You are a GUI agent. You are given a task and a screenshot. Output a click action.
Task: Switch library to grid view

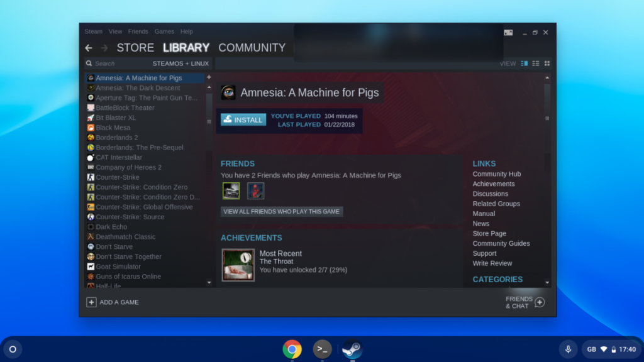tap(546, 63)
